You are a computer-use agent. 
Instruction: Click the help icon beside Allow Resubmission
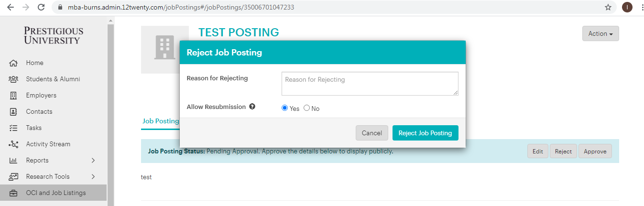pyautogui.click(x=252, y=107)
